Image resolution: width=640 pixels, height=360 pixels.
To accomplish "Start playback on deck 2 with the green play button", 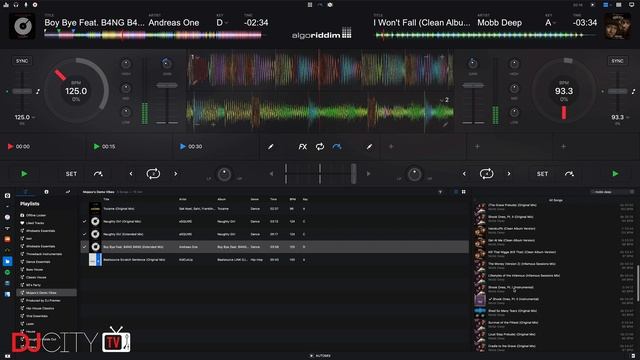I will click(615, 174).
